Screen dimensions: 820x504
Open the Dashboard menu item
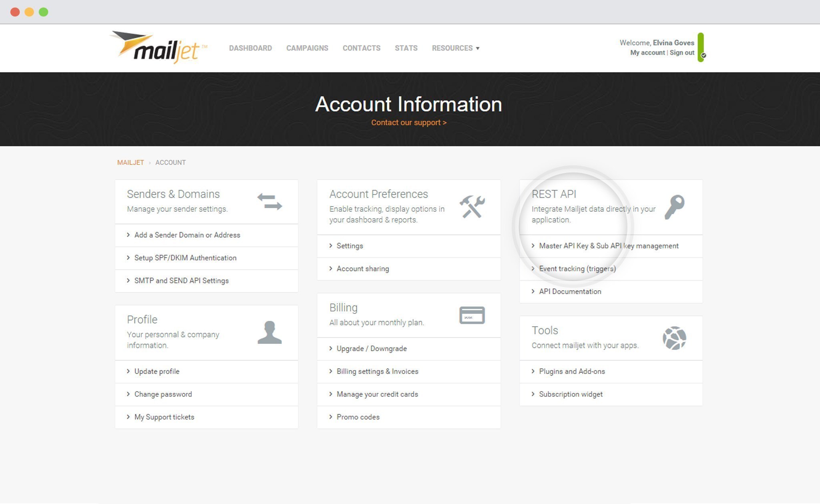250,48
